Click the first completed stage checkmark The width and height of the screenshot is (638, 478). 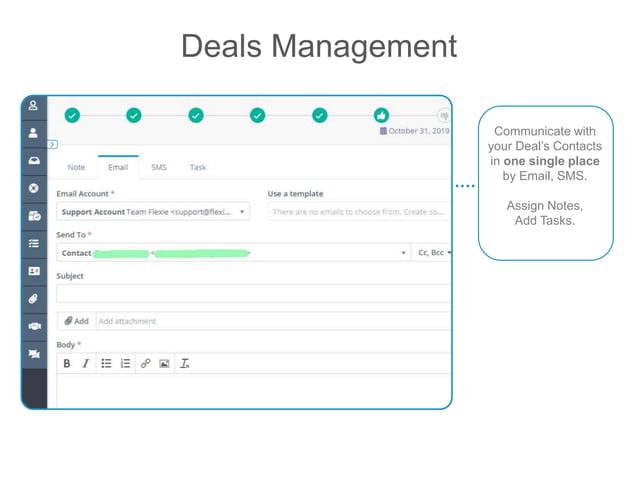72,116
